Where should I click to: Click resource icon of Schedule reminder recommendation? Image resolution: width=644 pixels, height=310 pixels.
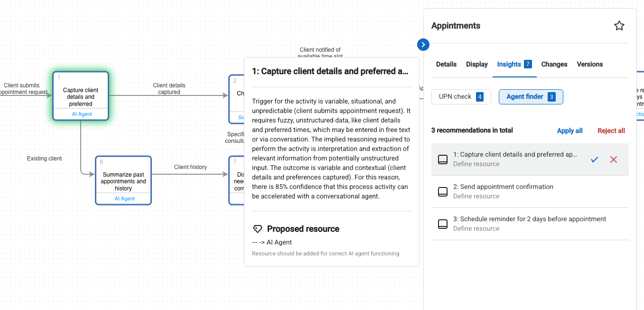coord(442,224)
